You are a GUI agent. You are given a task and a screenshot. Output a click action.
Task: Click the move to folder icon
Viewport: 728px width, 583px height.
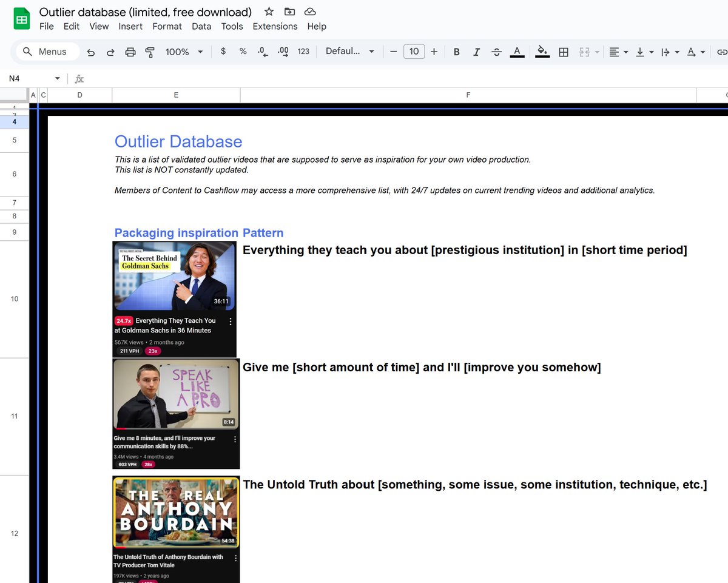click(x=289, y=12)
